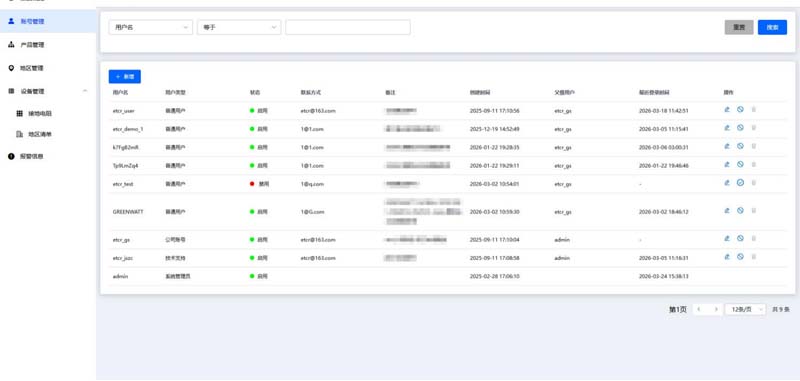Go to the next page arrow
Screen dimensions: 800x381
[716, 309]
